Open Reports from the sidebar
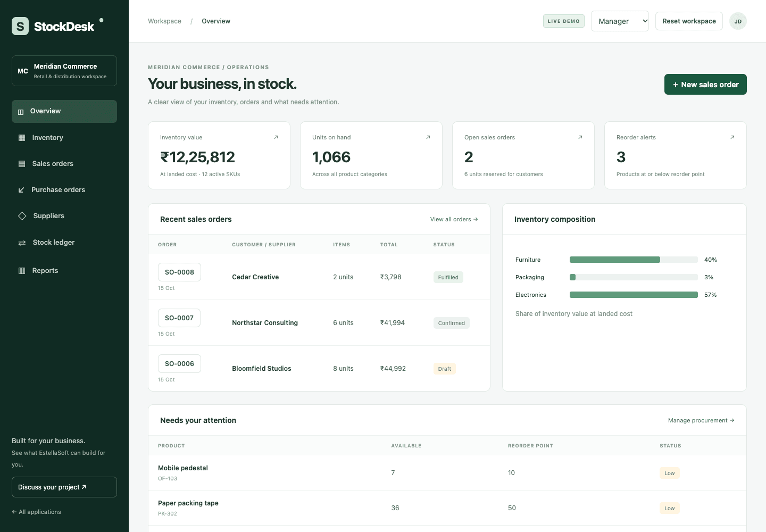Viewport: 766px width, 532px height. click(64, 271)
